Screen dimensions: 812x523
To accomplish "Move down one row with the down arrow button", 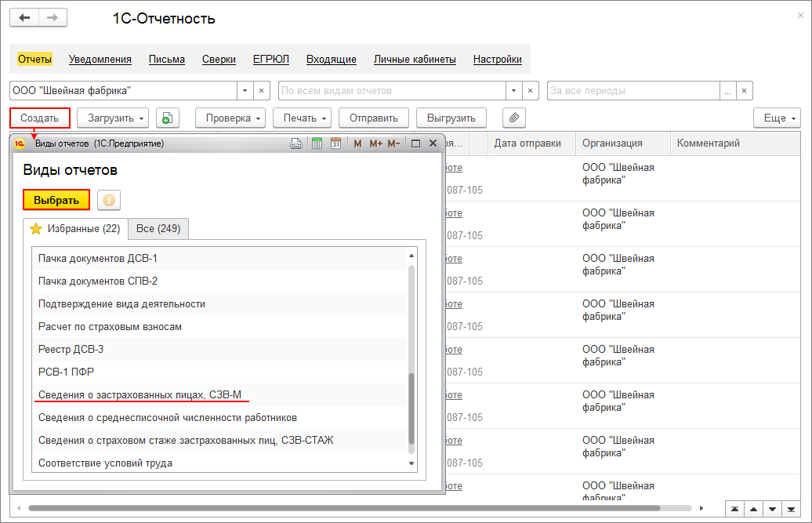I will 772,509.
